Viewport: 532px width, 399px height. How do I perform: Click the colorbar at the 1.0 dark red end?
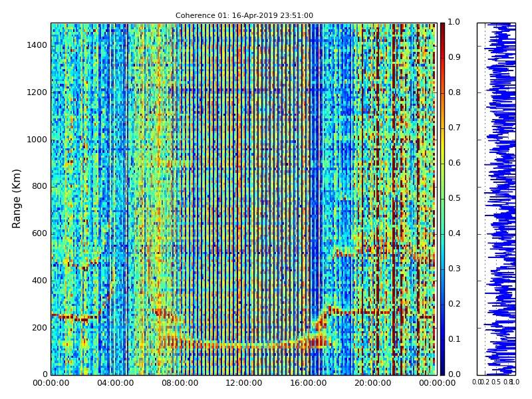point(442,25)
